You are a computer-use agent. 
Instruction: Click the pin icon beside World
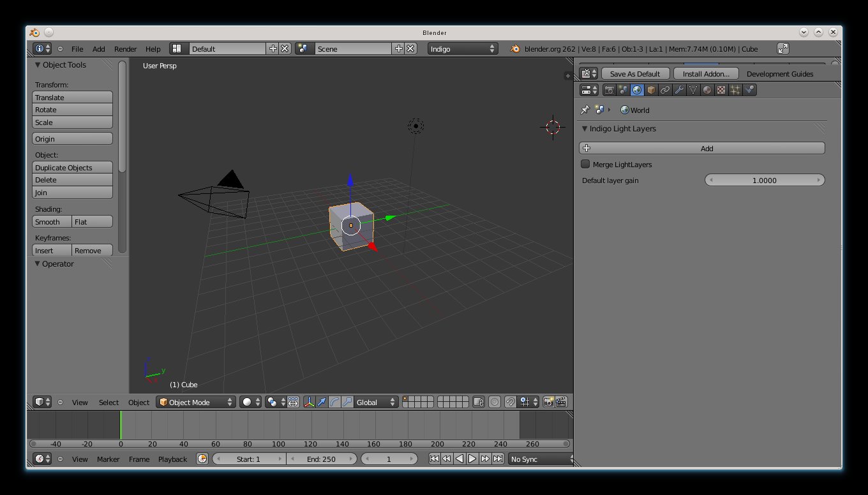[x=585, y=110]
